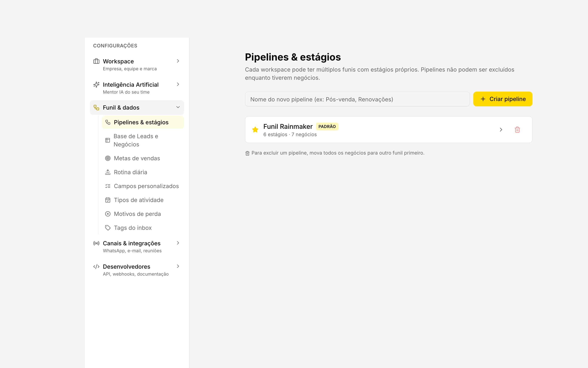Click the CONFIGURAÇÕES sidebar heading
Viewport: 588px width, 368px height.
click(x=115, y=46)
